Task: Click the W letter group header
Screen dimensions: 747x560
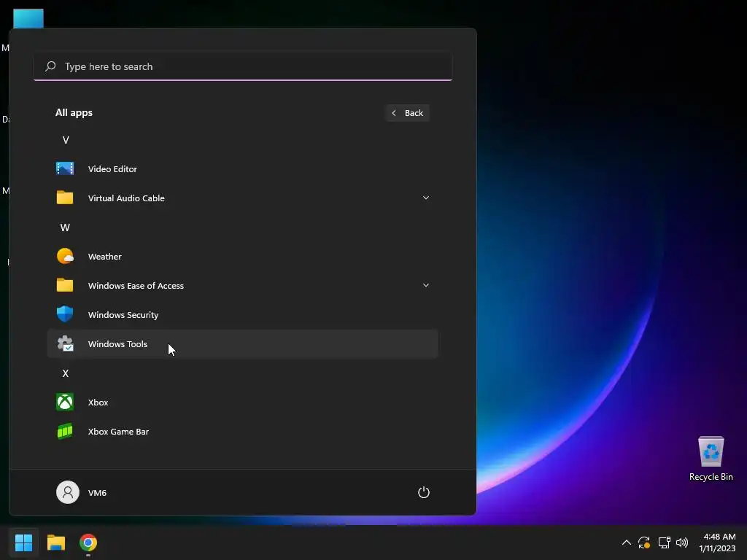Action: (x=65, y=227)
